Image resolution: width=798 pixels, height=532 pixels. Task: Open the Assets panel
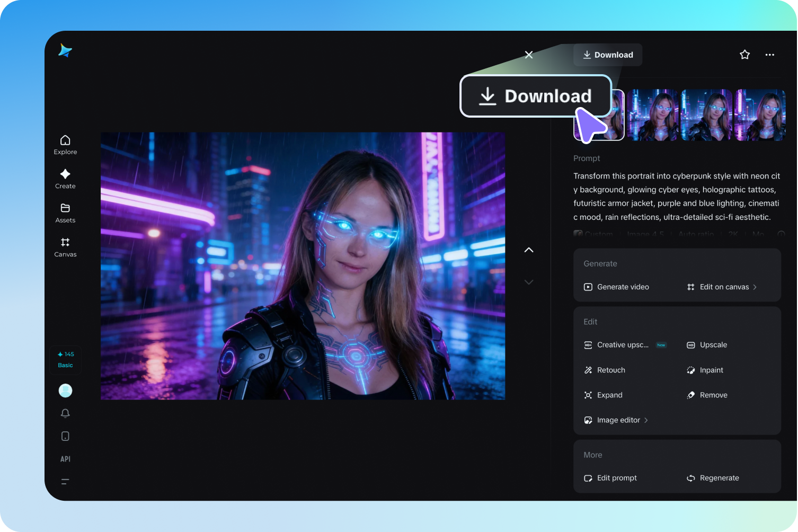65,213
